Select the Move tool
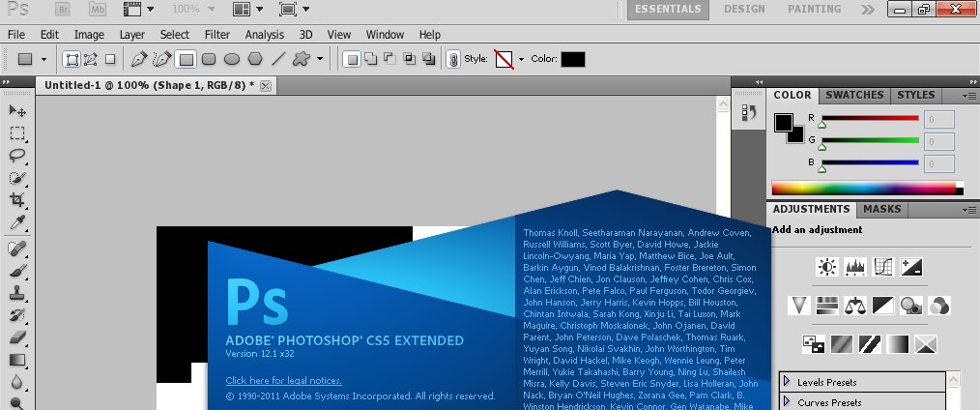This screenshot has height=410, width=980. (x=17, y=111)
